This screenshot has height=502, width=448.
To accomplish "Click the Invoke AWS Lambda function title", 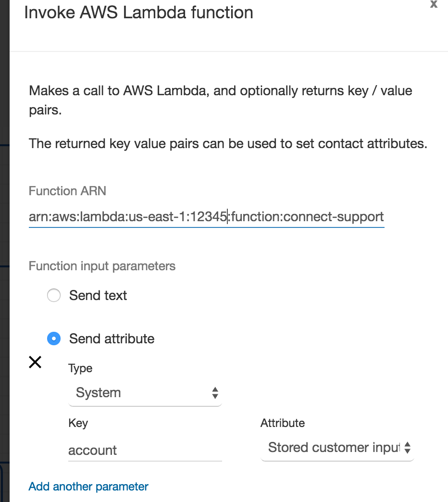I will click(138, 13).
